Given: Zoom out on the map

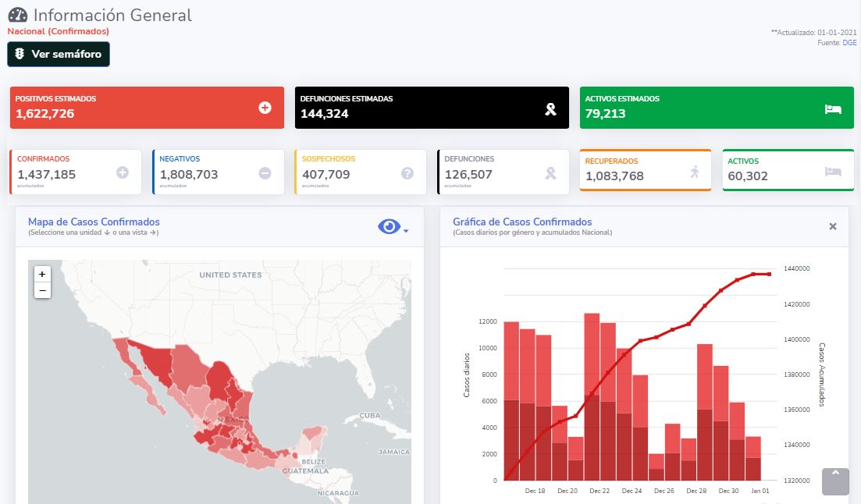Looking at the screenshot, I should coord(42,290).
